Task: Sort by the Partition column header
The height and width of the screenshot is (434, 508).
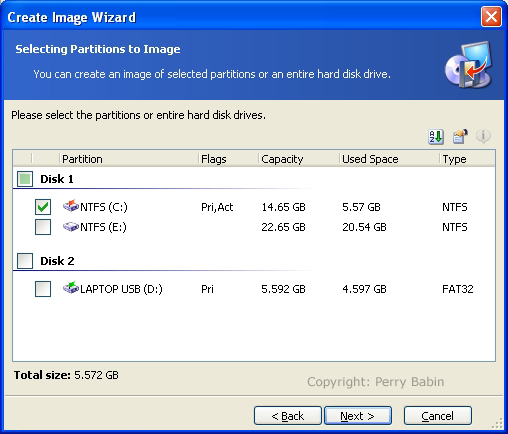Action: [x=129, y=159]
